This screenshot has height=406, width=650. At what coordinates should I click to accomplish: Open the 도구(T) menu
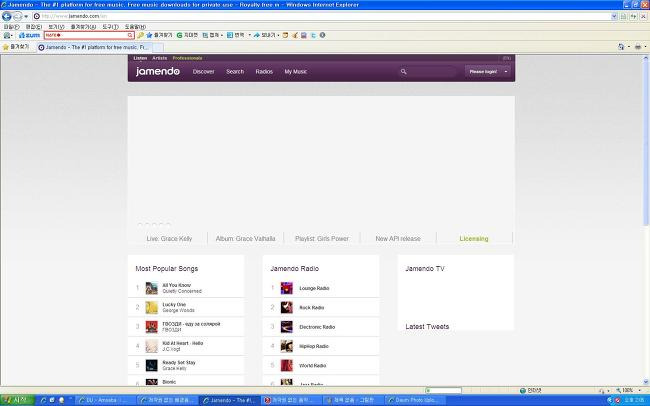pyautogui.click(x=110, y=27)
